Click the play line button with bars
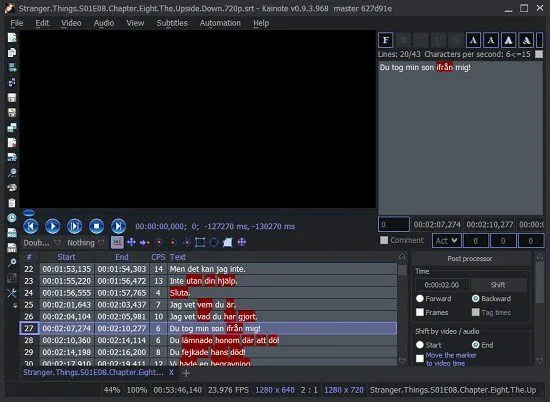The image size is (550, 402). tap(75, 226)
